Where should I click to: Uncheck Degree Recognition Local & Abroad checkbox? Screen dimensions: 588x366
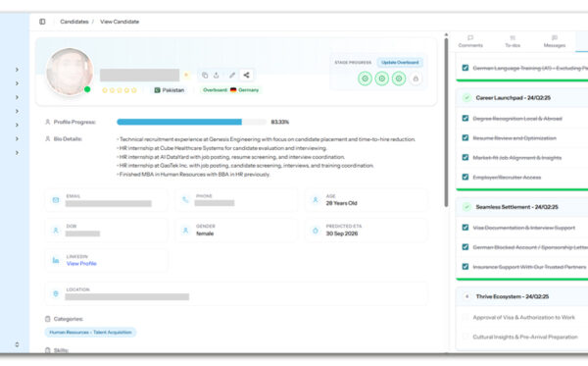coord(465,119)
